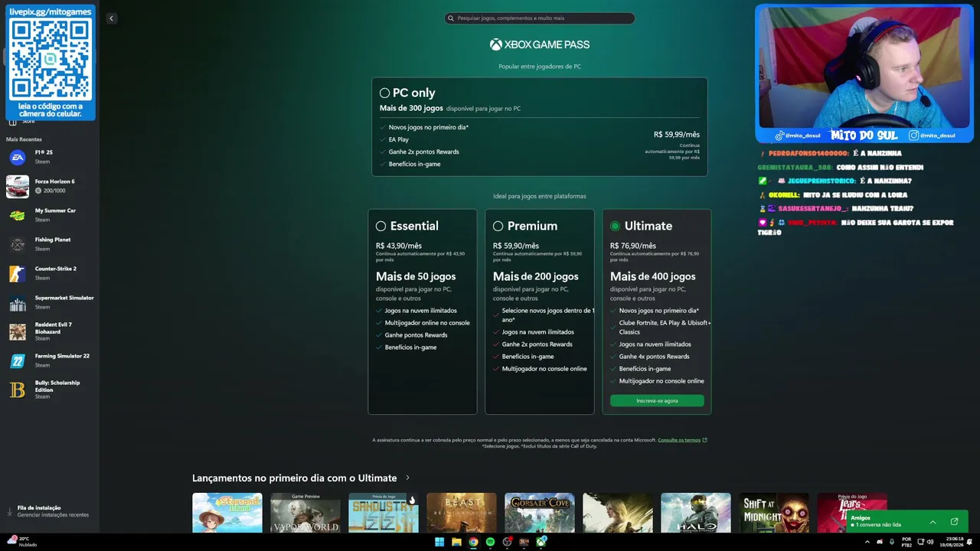Open the installation queue download icon
980x551 pixels.
(10, 511)
